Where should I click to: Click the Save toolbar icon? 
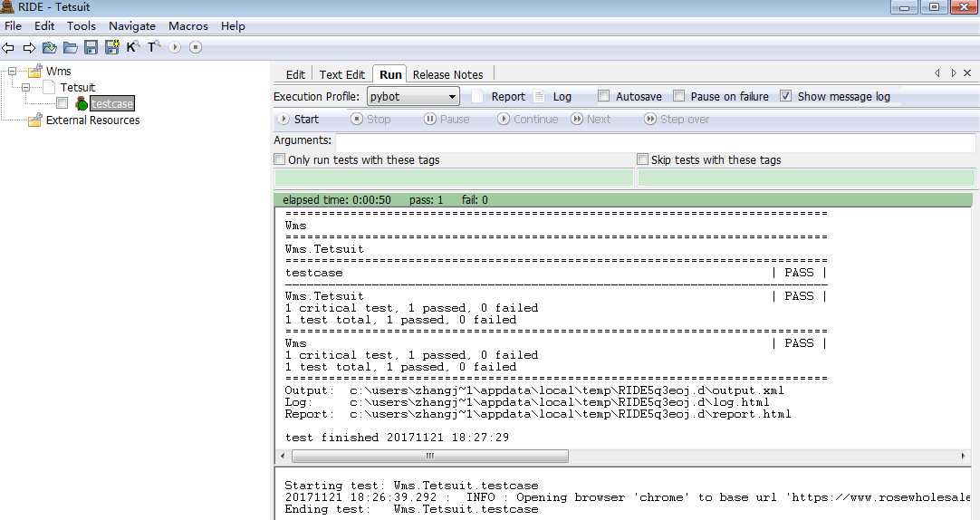(x=91, y=47)
